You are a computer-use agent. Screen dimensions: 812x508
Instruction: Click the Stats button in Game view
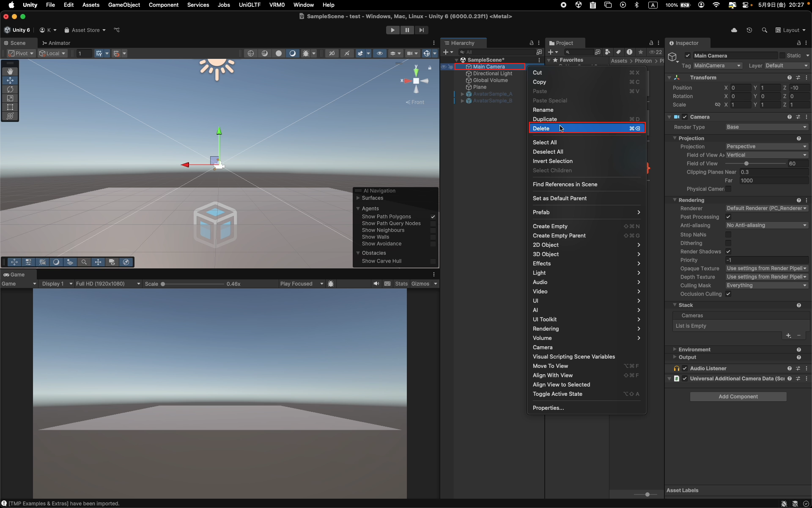pyautogui.click(x=401, y=284)
